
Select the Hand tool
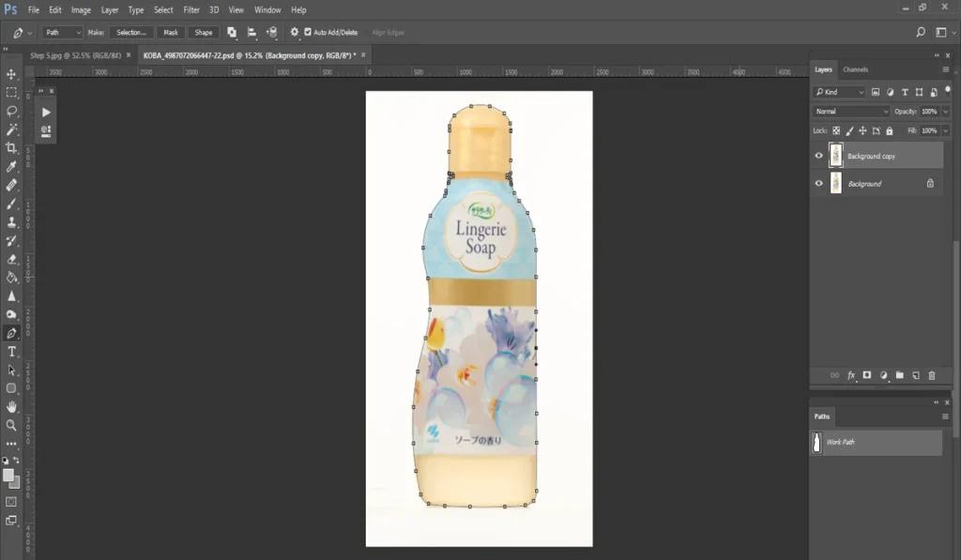click(11, 407)
